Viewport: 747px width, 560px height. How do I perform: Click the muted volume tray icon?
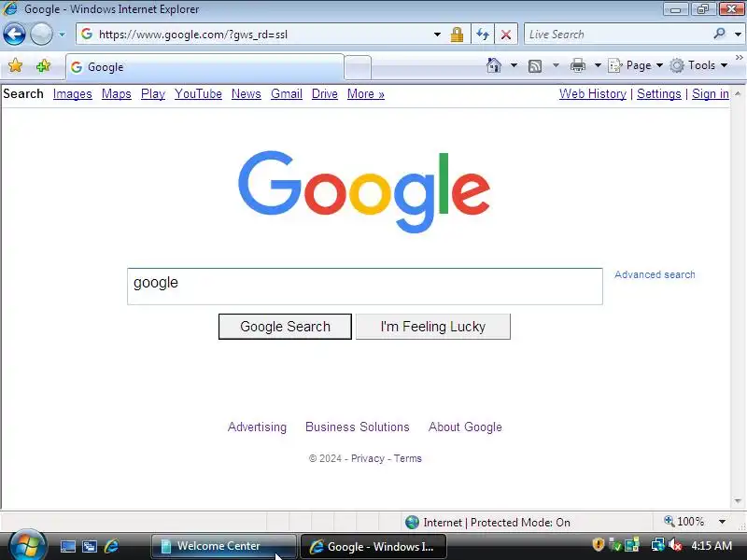click(675, 544)
